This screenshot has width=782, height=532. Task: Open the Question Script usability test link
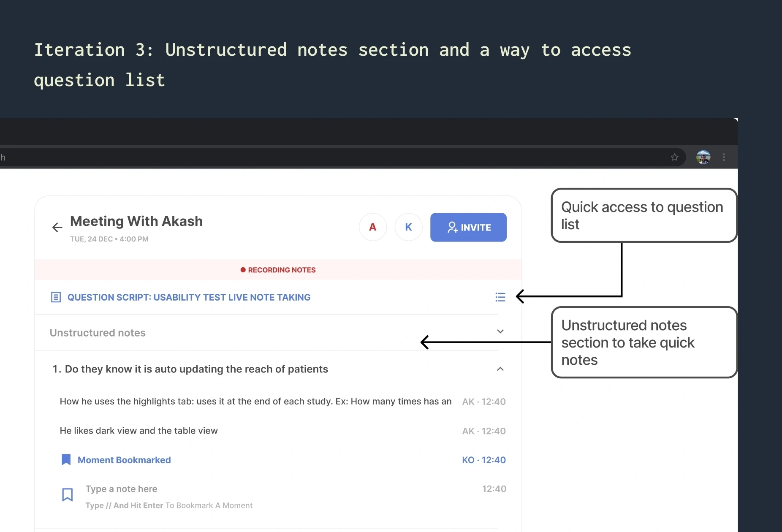click(189, 297)
